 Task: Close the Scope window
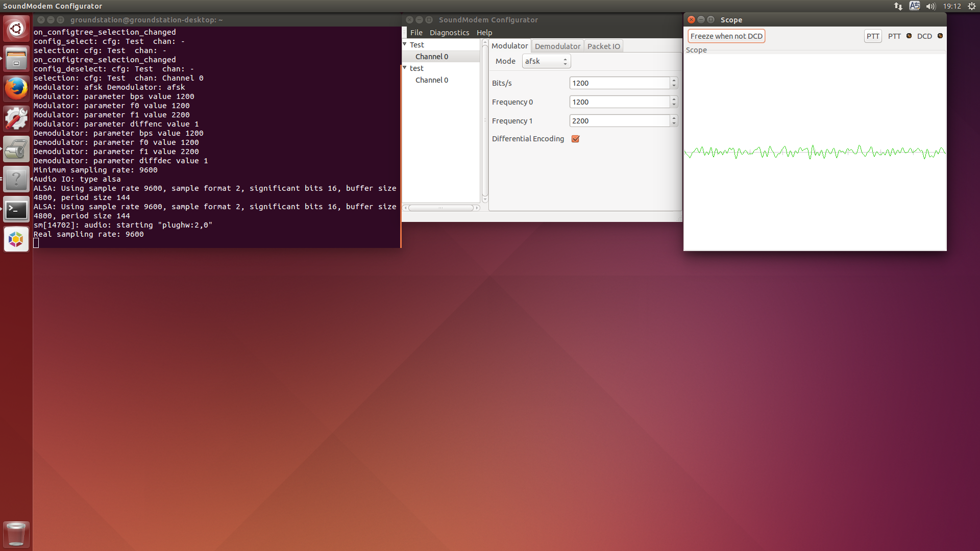pos(691,19)
